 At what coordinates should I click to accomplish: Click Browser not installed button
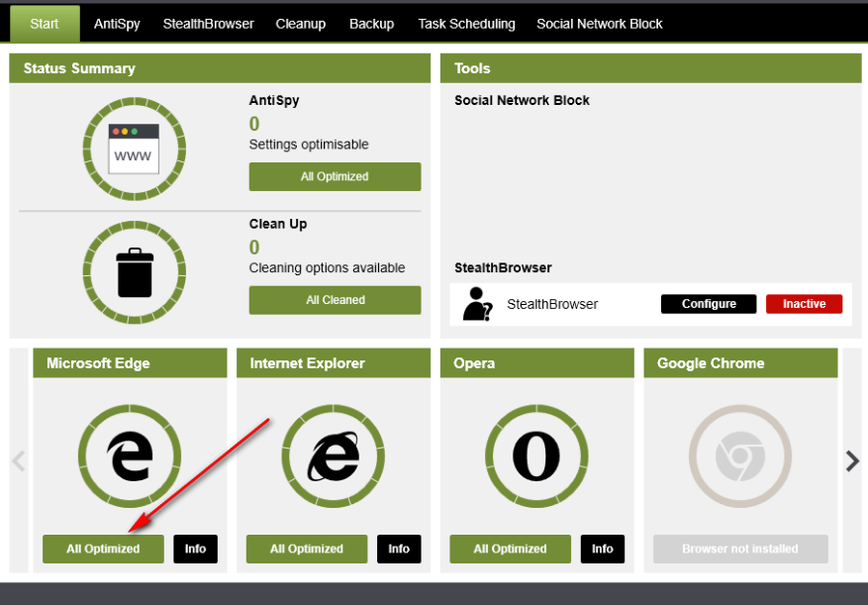click(x=740, y=549)
